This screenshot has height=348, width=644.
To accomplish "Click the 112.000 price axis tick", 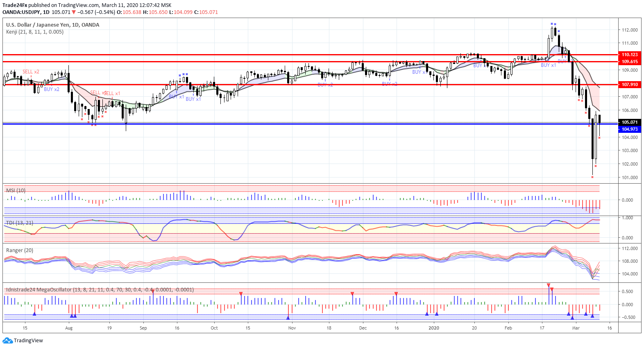I will click(630, 30).
